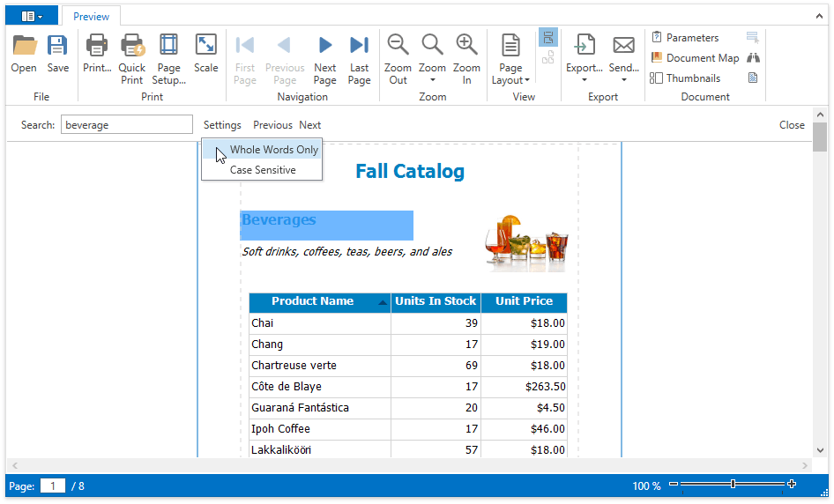Click the page number field

pos(53,485)
